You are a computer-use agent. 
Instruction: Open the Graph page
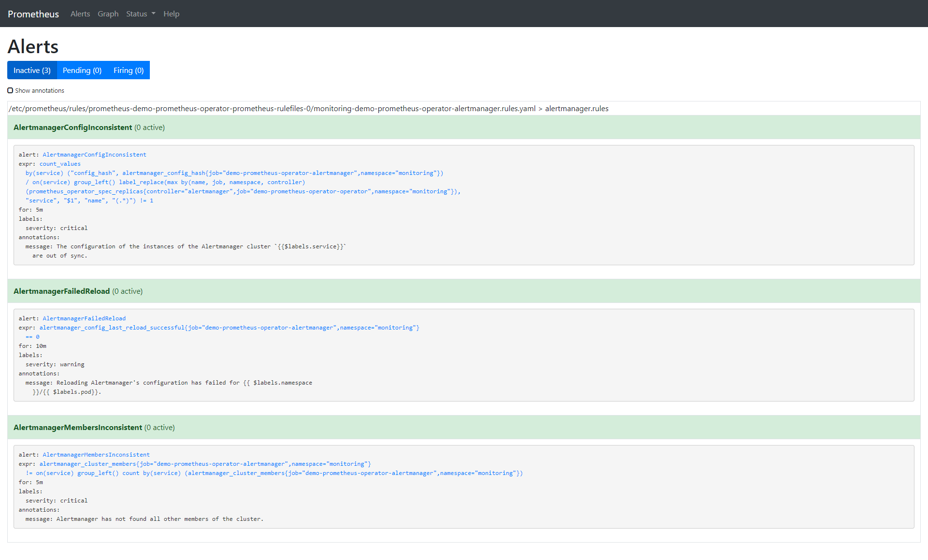[x=108, y=14]
